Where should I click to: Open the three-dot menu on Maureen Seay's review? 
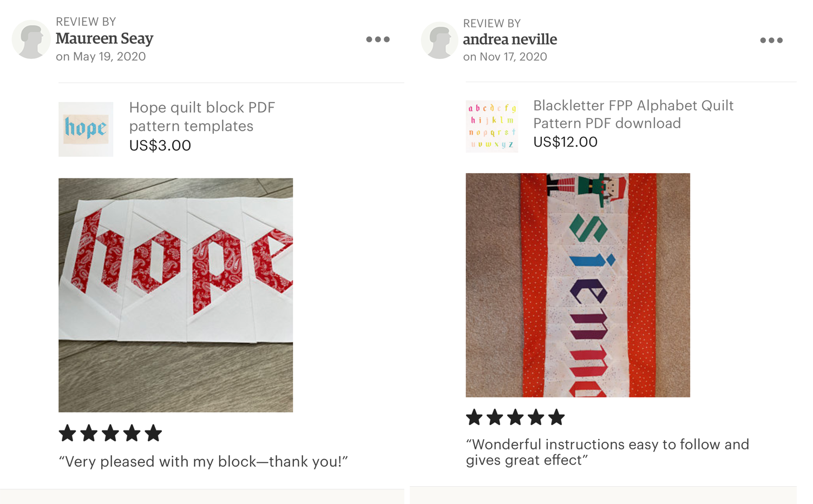click(377, 39)
